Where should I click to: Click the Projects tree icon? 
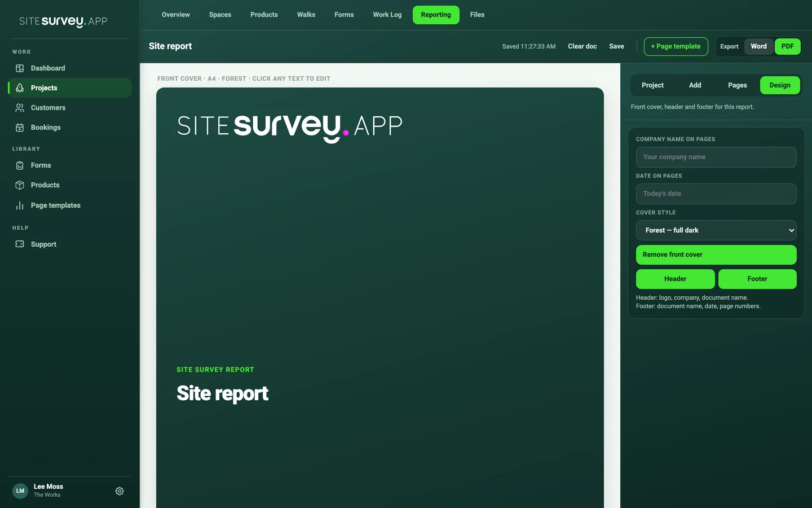pyautogui.click(x=20, y=88)
